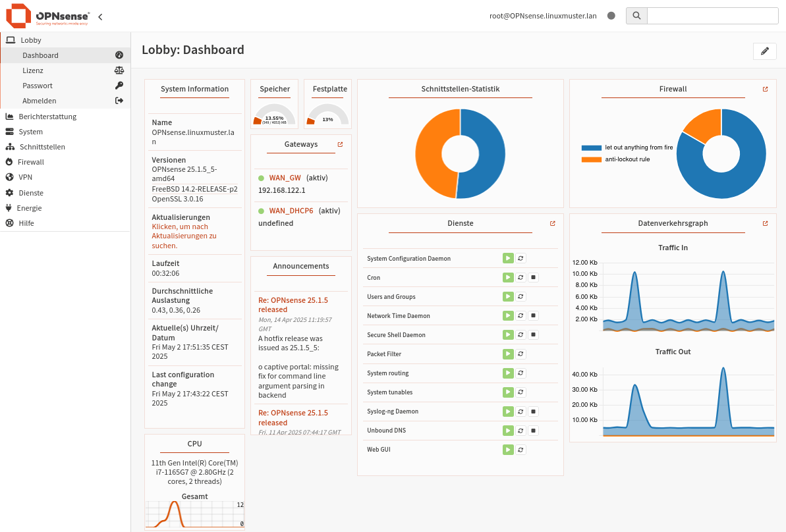Open the Dashboard menu item
786x532 pixels.
pyautogui.click(x=66, y=55)
